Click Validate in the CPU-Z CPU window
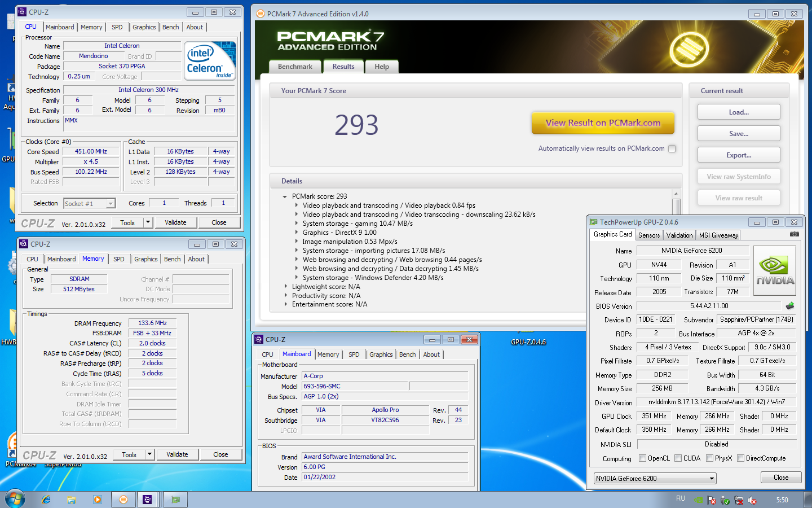812x508 pixels. (x=175, y=222)
